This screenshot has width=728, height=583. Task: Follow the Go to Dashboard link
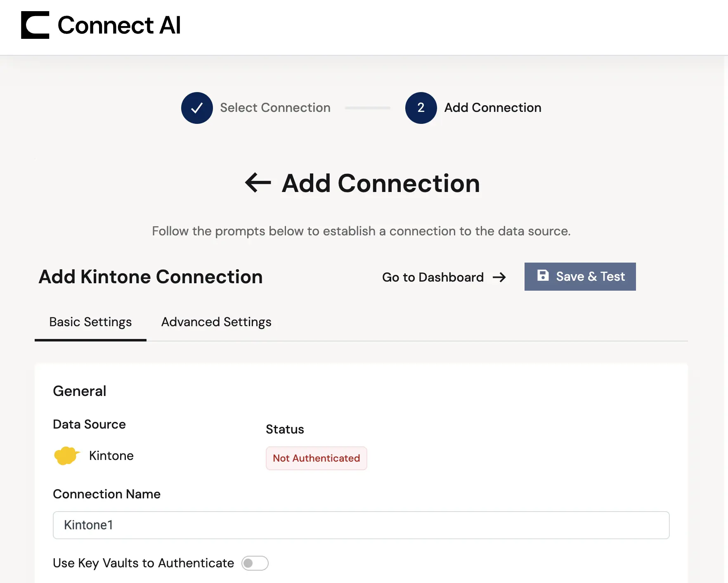(x=444, y=277)
